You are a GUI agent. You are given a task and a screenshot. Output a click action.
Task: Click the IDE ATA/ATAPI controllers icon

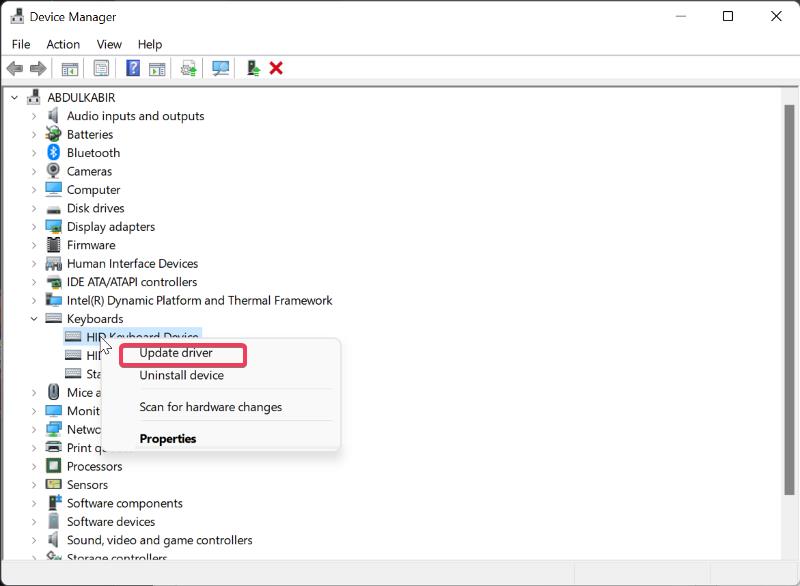tap(53, 282)
